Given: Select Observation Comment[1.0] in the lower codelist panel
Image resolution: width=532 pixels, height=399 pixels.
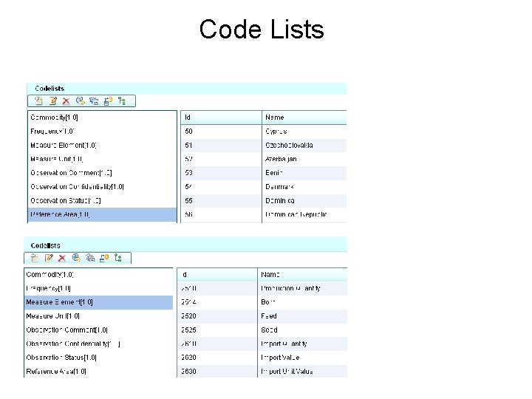Looking at the screenshot, I should pos(98,330).
